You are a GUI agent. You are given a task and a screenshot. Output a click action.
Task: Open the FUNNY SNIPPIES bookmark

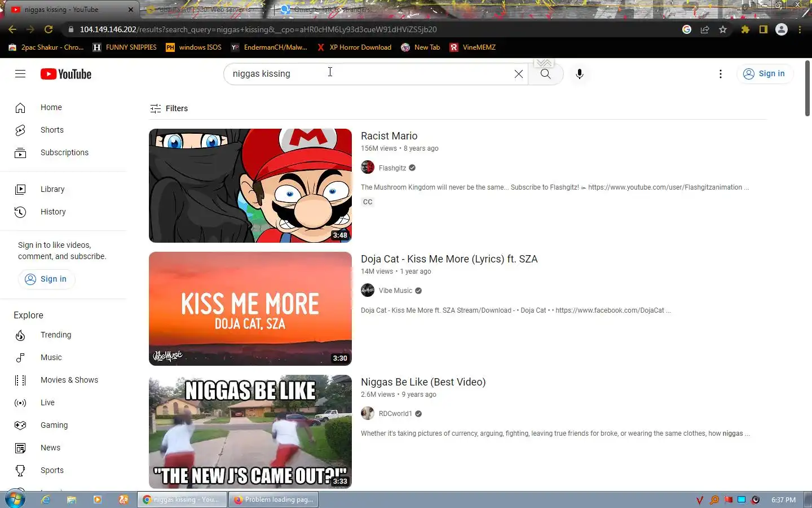point(125,47)
